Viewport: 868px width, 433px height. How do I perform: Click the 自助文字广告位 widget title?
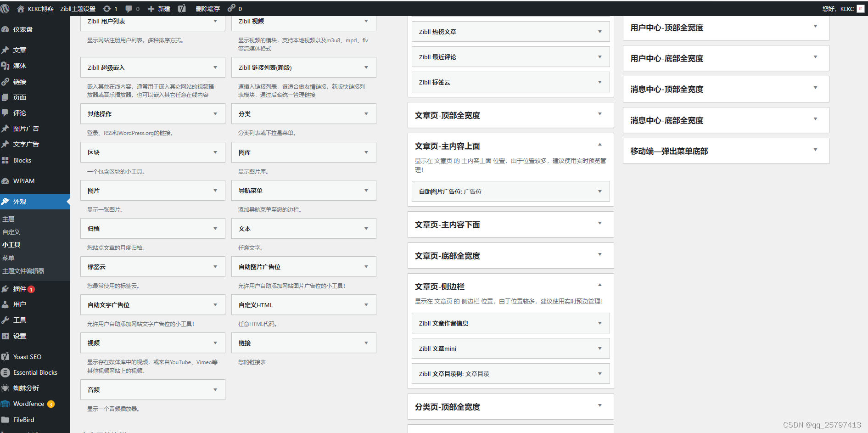[108, 305]
